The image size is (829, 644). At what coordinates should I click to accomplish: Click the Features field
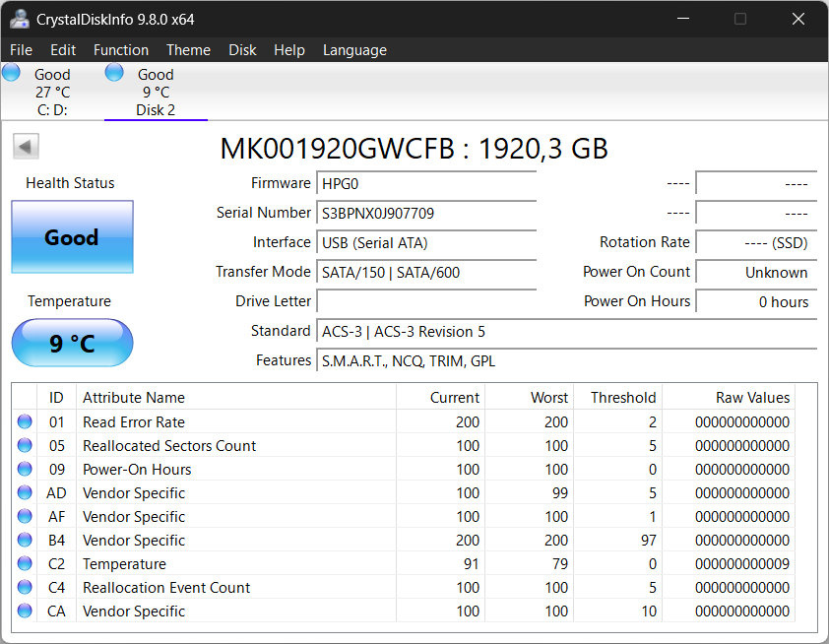point(567,361)
